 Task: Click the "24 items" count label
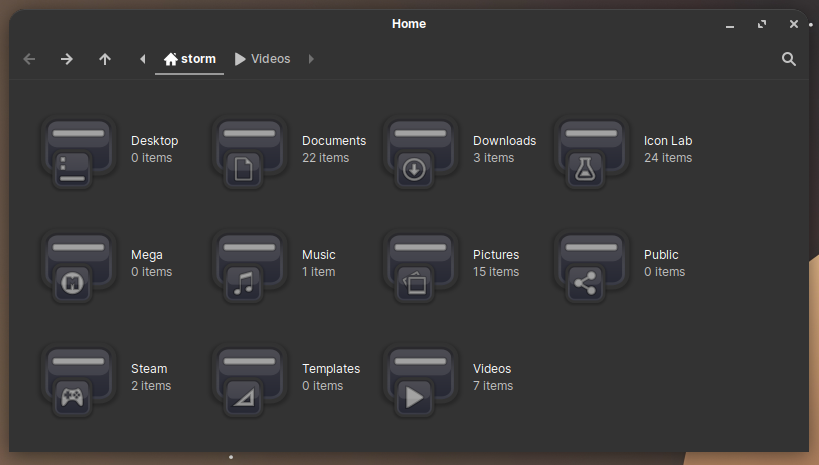coord(668,158)
